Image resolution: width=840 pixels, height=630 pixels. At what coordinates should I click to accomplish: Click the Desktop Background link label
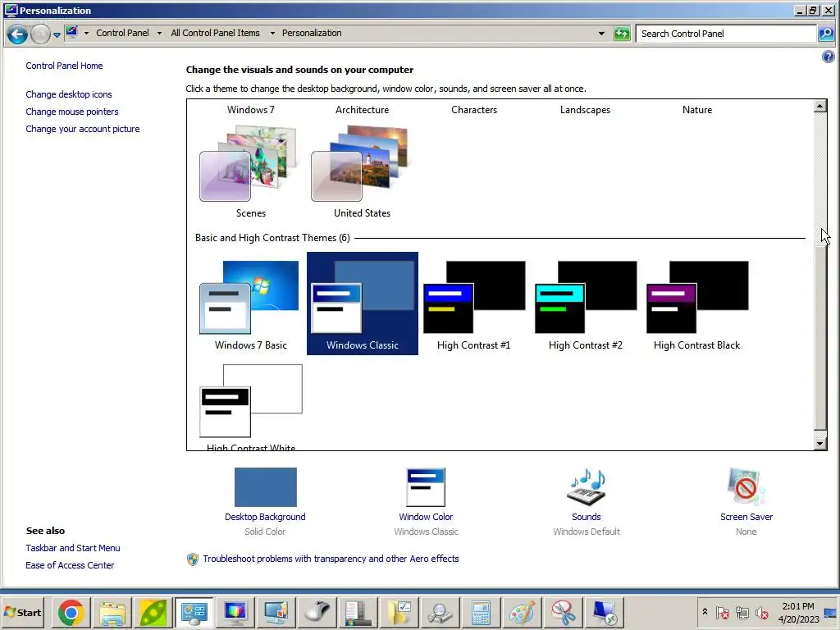tap(265, 517)
